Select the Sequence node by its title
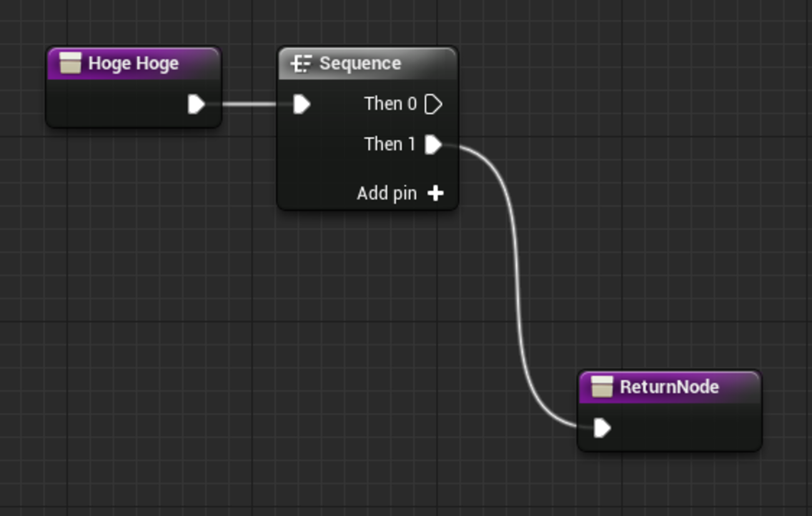The image size is (812, 516). pyautogui.click(x=360, y=63)
